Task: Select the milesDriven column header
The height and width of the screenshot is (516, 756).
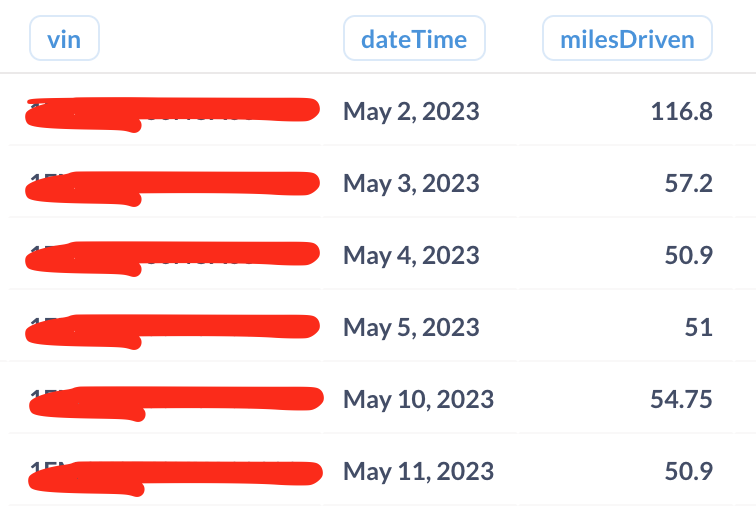Action: click(627, 39)
